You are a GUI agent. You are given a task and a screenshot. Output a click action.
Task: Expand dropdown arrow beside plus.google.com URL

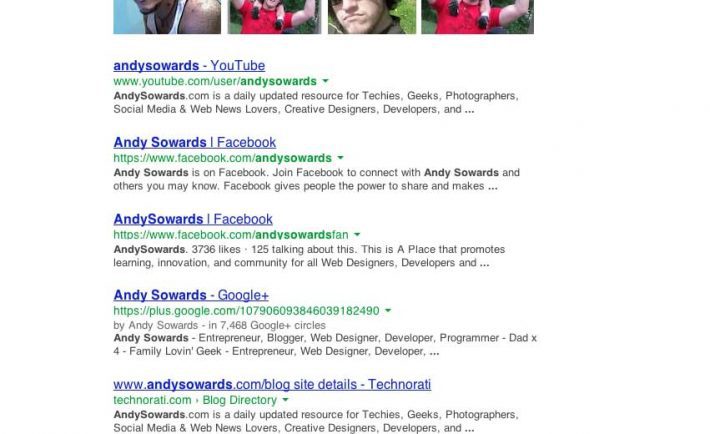pos(388,311)
